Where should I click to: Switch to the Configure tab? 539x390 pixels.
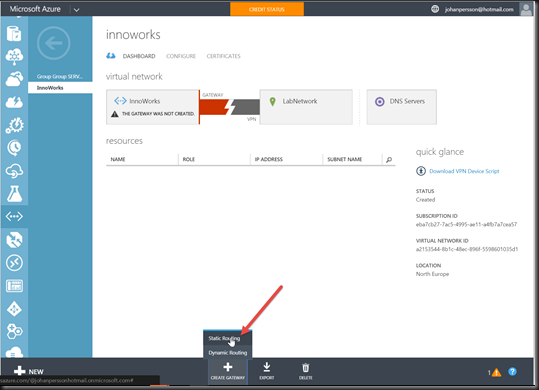[x=181, y=56]
